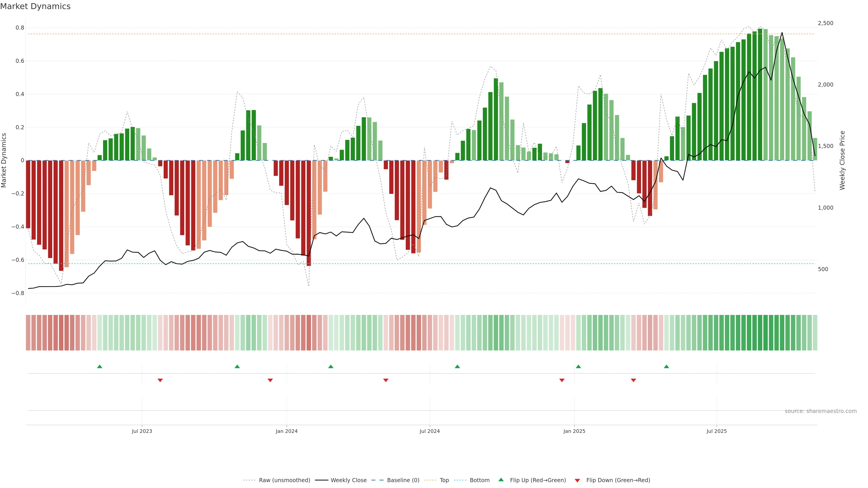Click the flip-up triangle before Jan 2025
Image resolution: width=868 pixels, height=488 pixels.
[578, 366]
